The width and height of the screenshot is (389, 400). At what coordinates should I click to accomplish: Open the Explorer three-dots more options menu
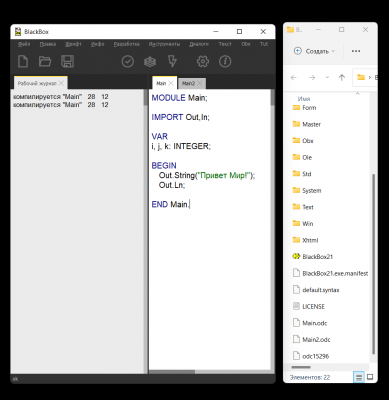coord(356,51)
